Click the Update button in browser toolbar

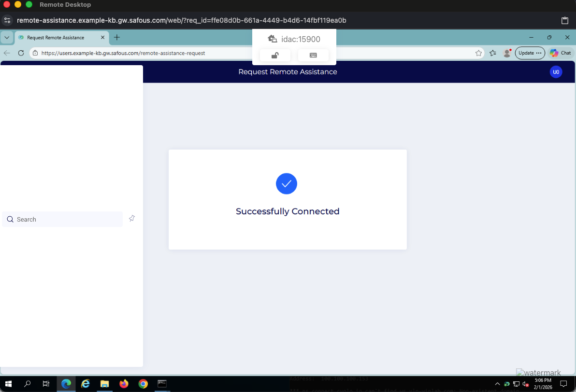point(530,53)
